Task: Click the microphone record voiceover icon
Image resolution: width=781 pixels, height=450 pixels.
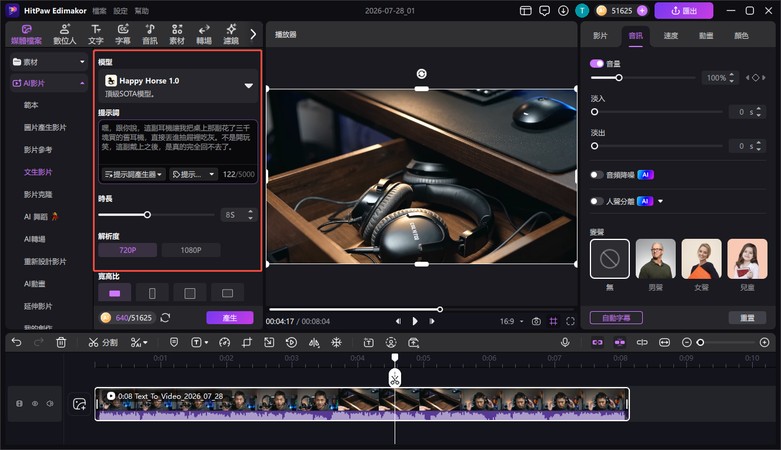Action: 565,342
